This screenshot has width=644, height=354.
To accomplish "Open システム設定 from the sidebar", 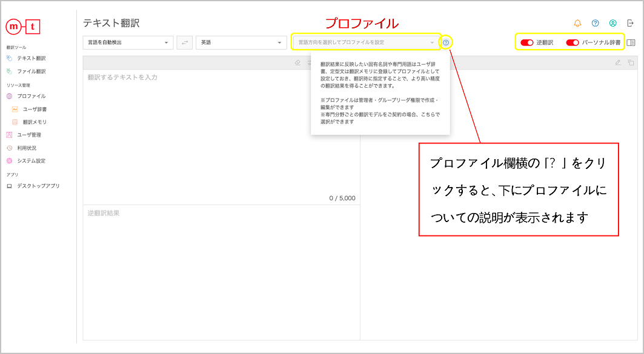I will pyautogui.click(x=31, y=161).
